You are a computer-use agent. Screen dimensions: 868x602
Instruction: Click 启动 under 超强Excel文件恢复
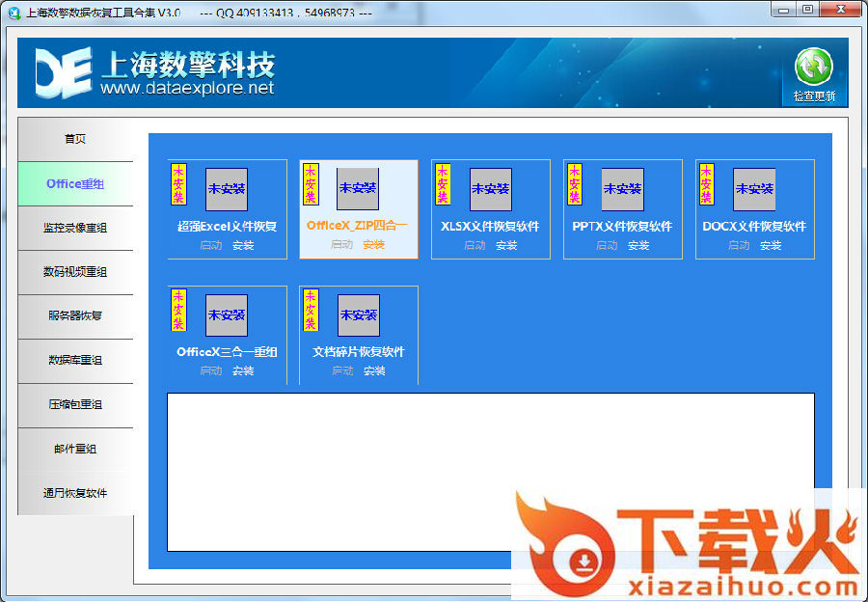tap(211, 245)
